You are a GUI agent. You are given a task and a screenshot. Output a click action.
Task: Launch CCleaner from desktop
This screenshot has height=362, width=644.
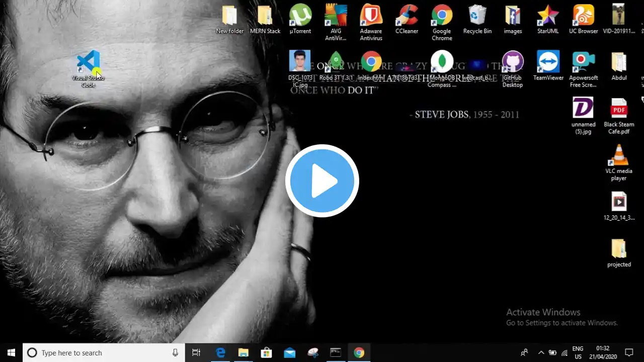[x=407, y=20]
